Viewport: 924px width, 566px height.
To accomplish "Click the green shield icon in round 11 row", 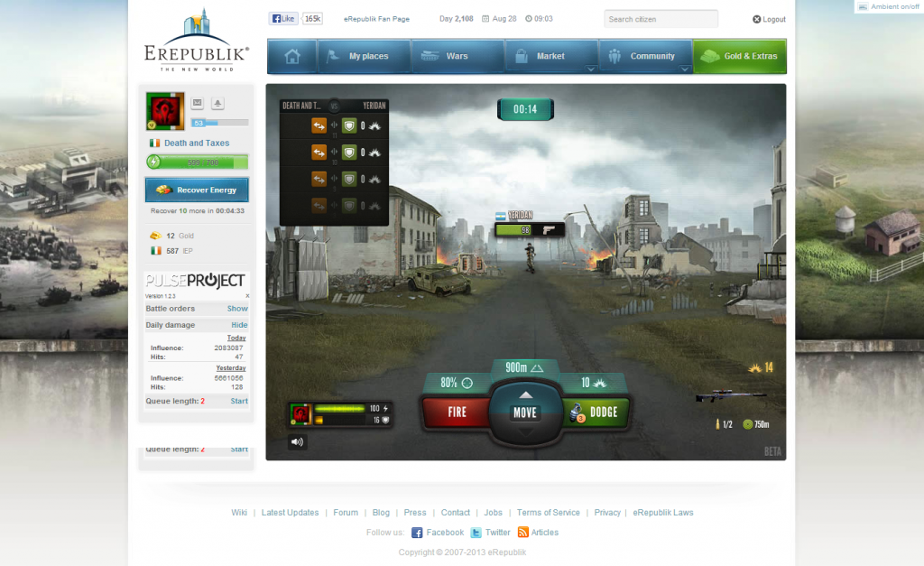I will (349, 125).
